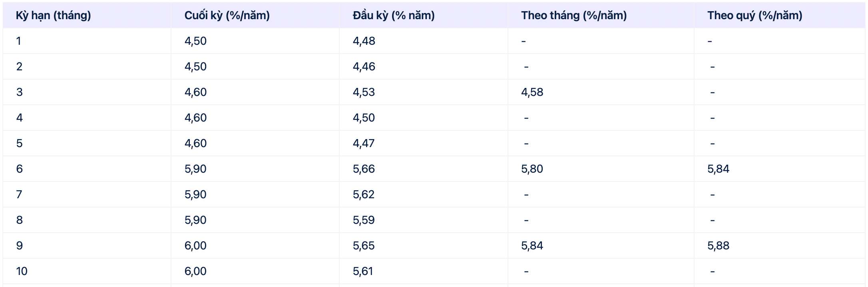Screen dimensions: 868x287
Task: Select the 4,48 cell in row 1
Action: [364, 41]
